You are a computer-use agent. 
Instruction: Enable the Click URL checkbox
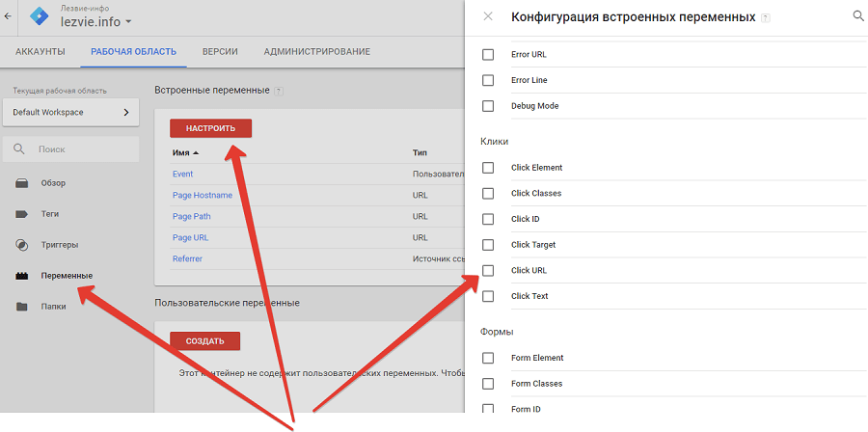pyautogui.click(x=488, y=271)
